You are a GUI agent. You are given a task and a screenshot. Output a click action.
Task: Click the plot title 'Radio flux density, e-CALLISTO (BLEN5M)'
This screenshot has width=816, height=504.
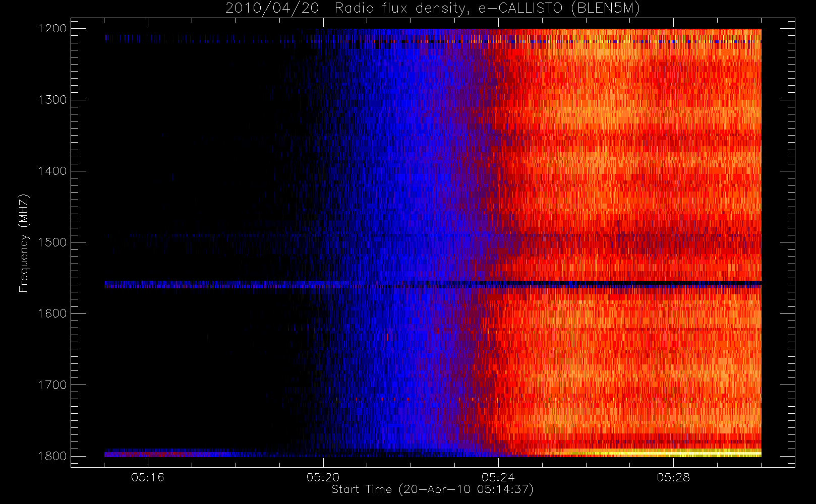coord(487,9)
